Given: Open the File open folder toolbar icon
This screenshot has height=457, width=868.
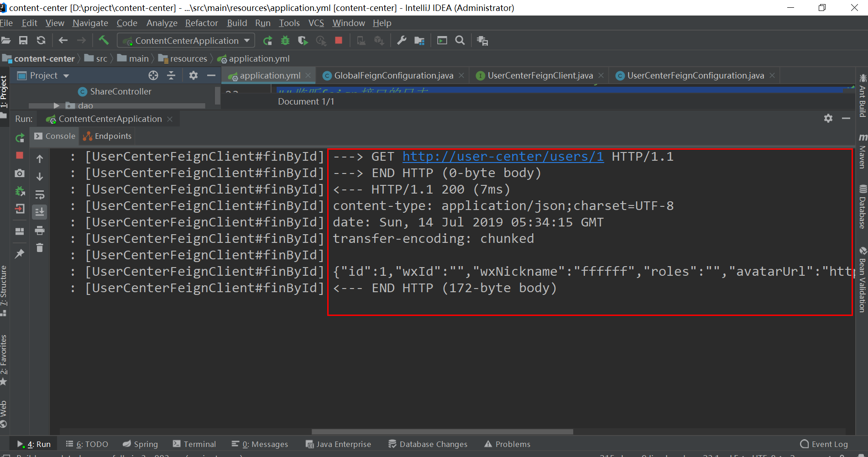Looking at the screenshot, I should 5,41.
